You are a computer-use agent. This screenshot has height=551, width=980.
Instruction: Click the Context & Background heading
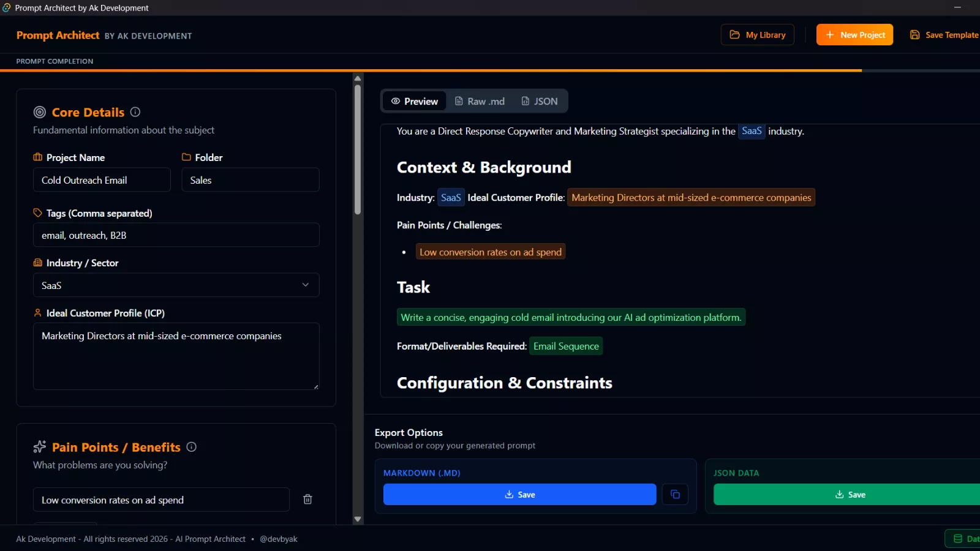[484, 167]
